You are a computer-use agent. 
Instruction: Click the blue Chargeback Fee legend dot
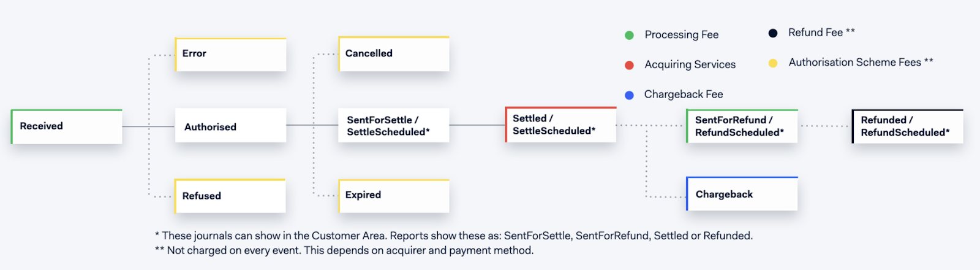[x=629, y=95]
